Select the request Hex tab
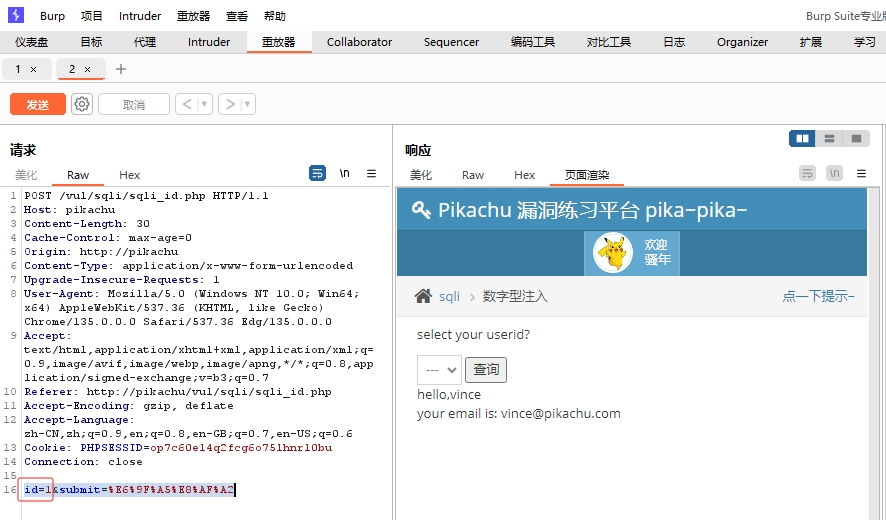The width and height of the screenshot is (886, 520). (x=129, y=175)
